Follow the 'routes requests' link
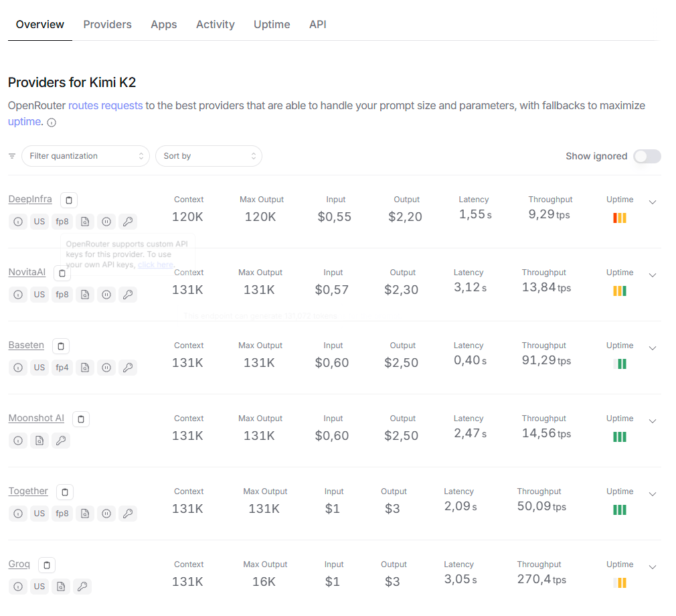Viewport: 676px width, 616px height. [x=105, y=106]
